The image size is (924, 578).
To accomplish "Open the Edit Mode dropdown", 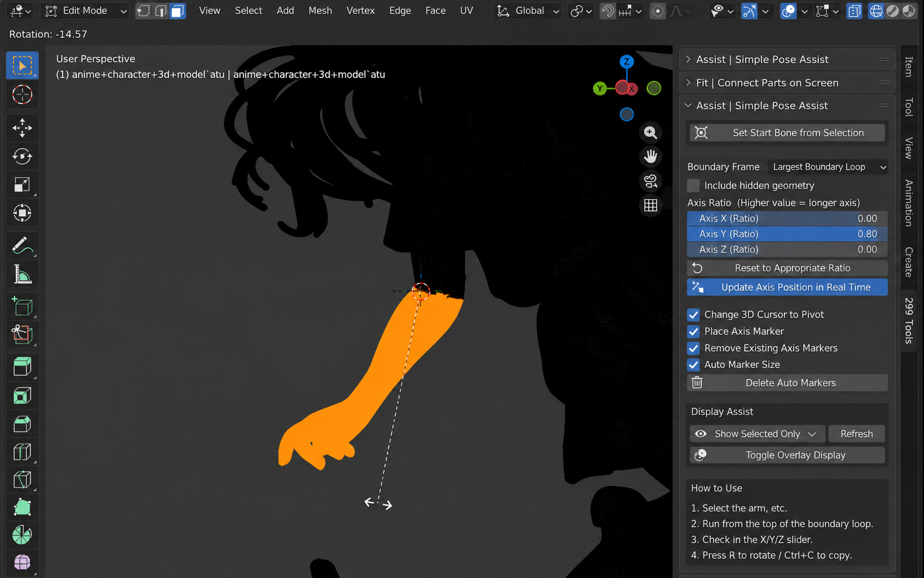I will pyautogui.click(x=86, y=10).
